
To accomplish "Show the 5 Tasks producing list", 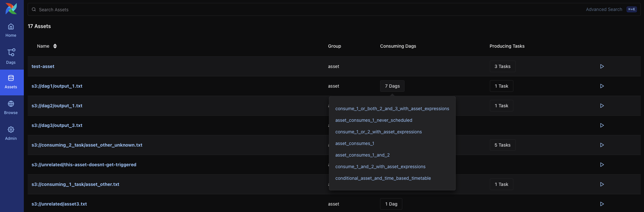I will click(502, 145).
